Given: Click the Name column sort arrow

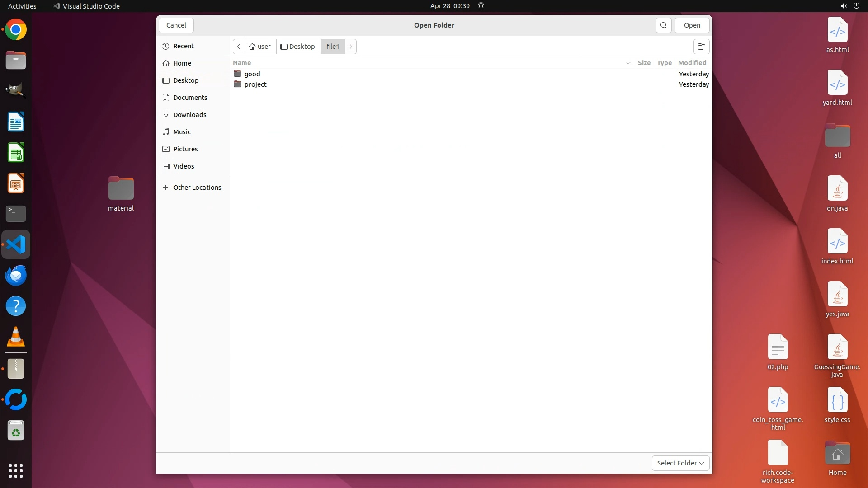Looking at the screenshot, I should pos(628,63).
